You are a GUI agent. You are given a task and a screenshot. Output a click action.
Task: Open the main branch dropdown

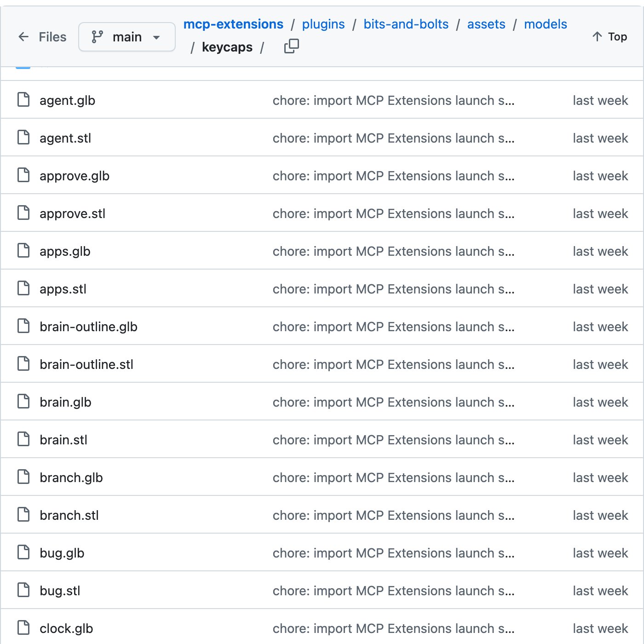[x=127, y=37]
